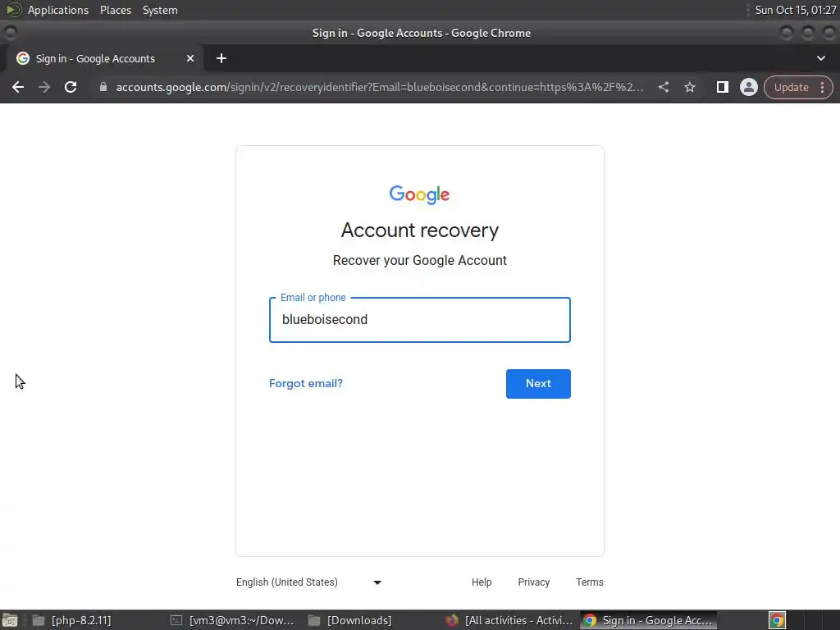Open the Chrome profile avatar
This screenshot has width=840, height=630.
click(748, 87)
